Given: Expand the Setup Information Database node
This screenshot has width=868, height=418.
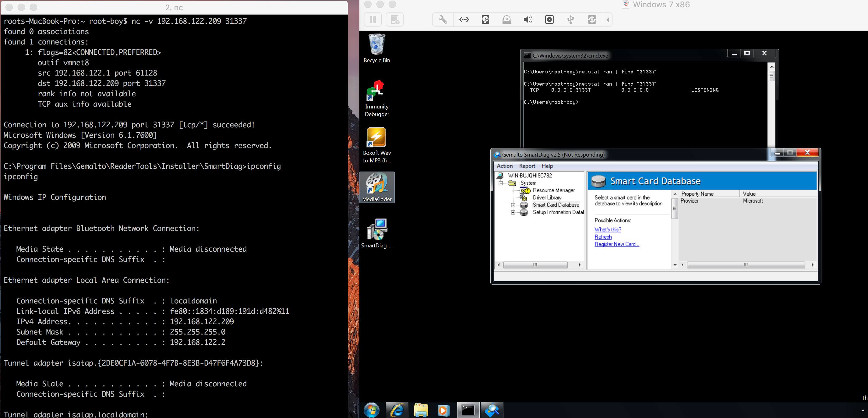Looking at the screenshot, I should (x=513, y=212).
